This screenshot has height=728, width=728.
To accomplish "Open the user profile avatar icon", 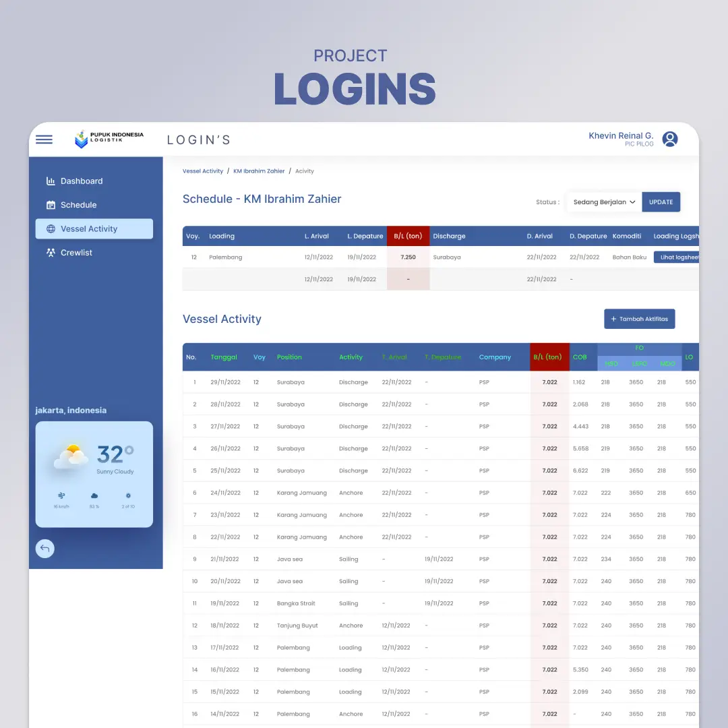I will (669, 139).
